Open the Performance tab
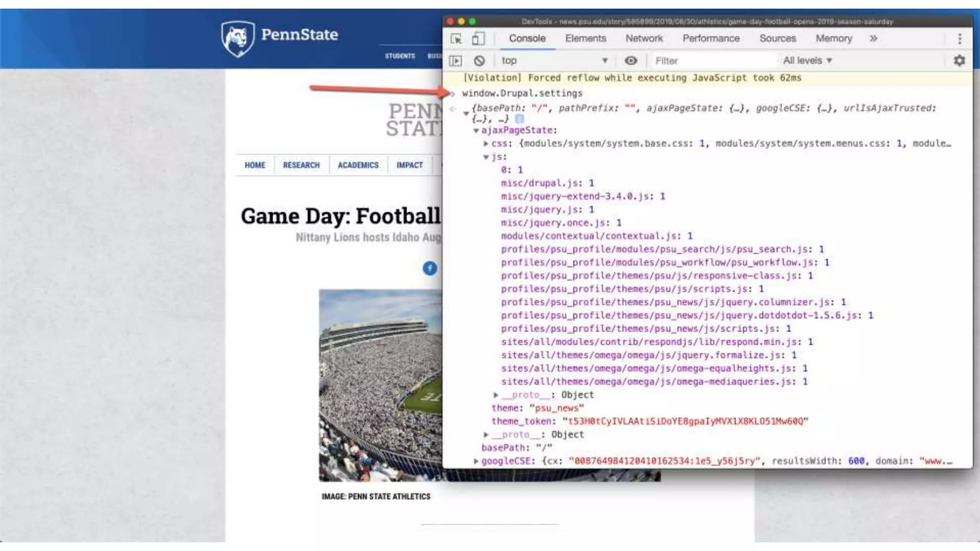Image resolution: width=980 pixels, height=551 pixels. 711,38
